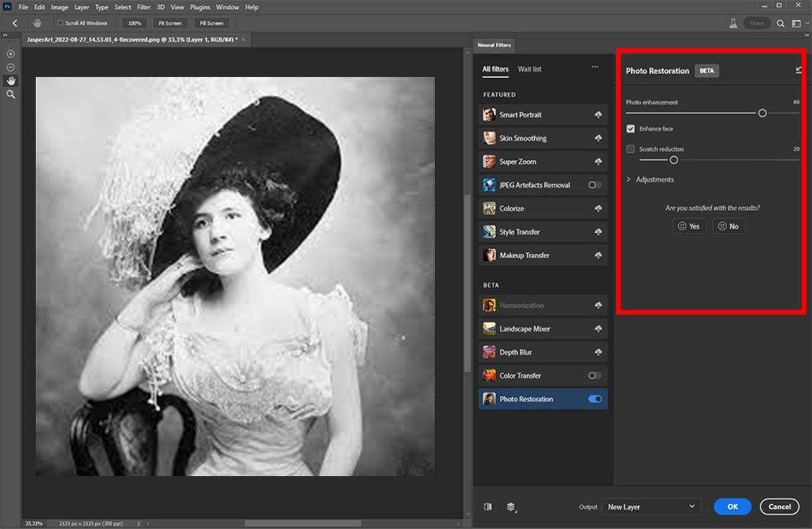Click Yes to confirm satisfaction with results
This screenshot has width=812, height=529.
click(689, 226)
